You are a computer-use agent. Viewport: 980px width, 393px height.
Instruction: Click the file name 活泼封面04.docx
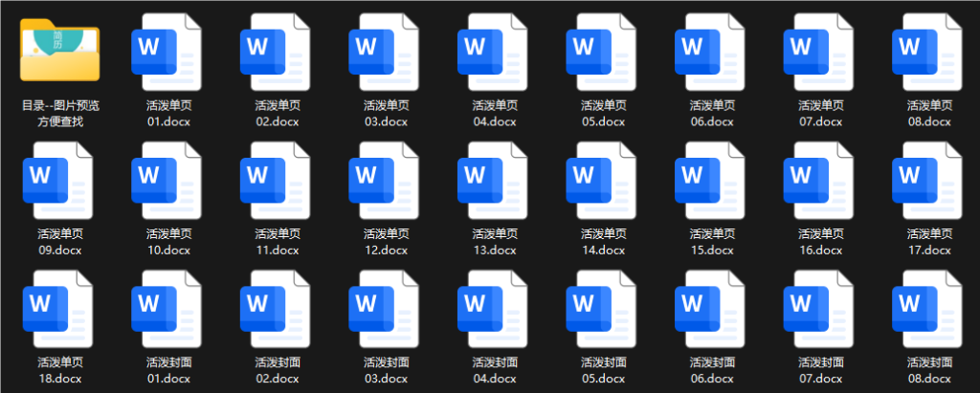point(495,370)
